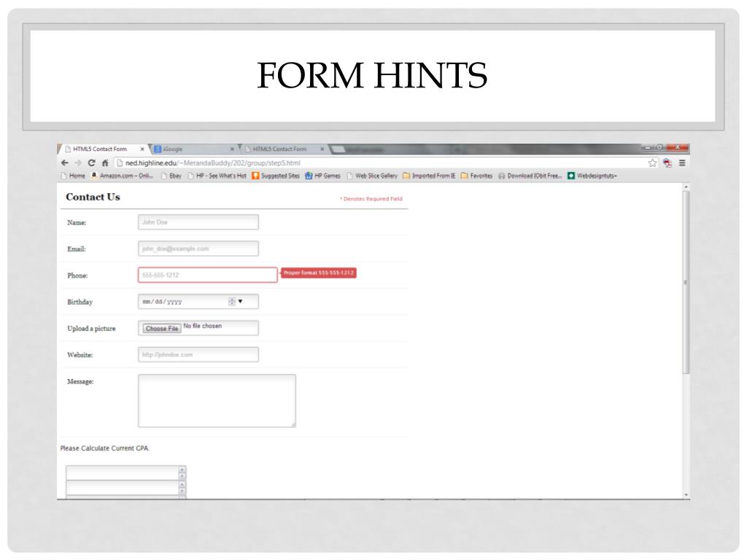This screenshot has width=747, height=560.
Task: Switch to the iGoogle tab
Action: (x=193, y=149)
